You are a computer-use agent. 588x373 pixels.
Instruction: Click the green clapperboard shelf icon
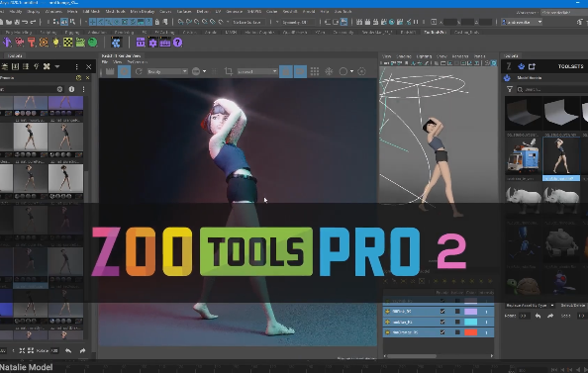pyautogui.click(x=80, y=43)
